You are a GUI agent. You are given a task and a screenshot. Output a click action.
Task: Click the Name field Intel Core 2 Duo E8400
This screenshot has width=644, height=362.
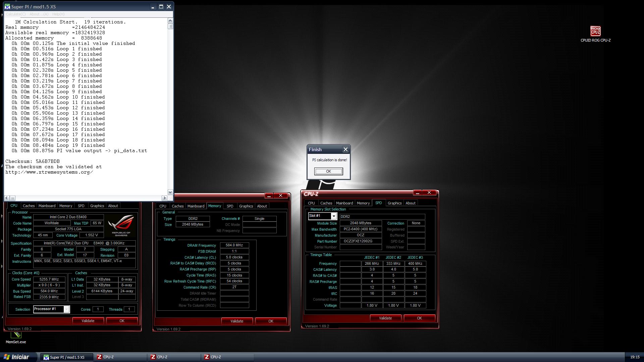(68, 217)
